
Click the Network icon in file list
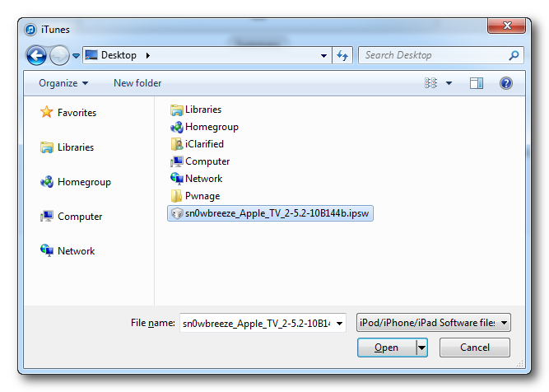click(x=176, y=179)
